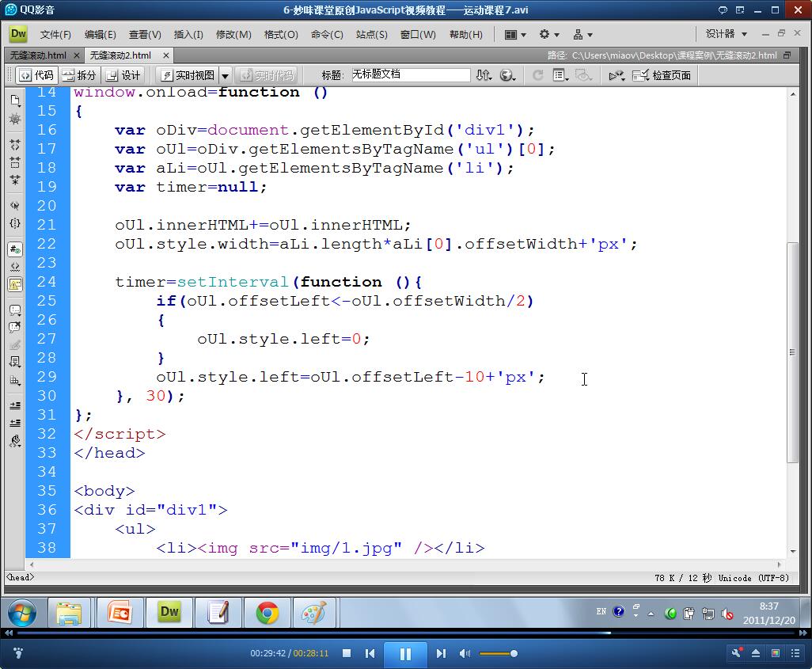This screenshot has height=669, width=812.
Task: Open the file management dropdown icon
Action: (484, 76)
